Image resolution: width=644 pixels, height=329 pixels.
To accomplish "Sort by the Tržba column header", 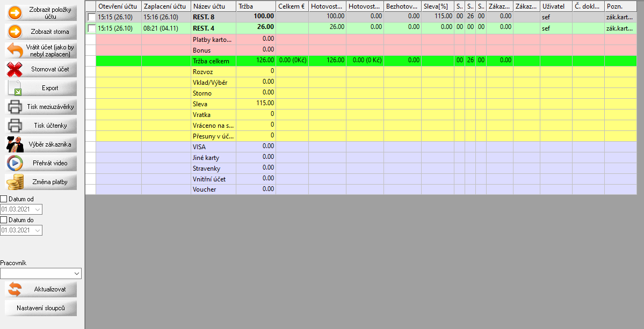I will coord(255,6).
